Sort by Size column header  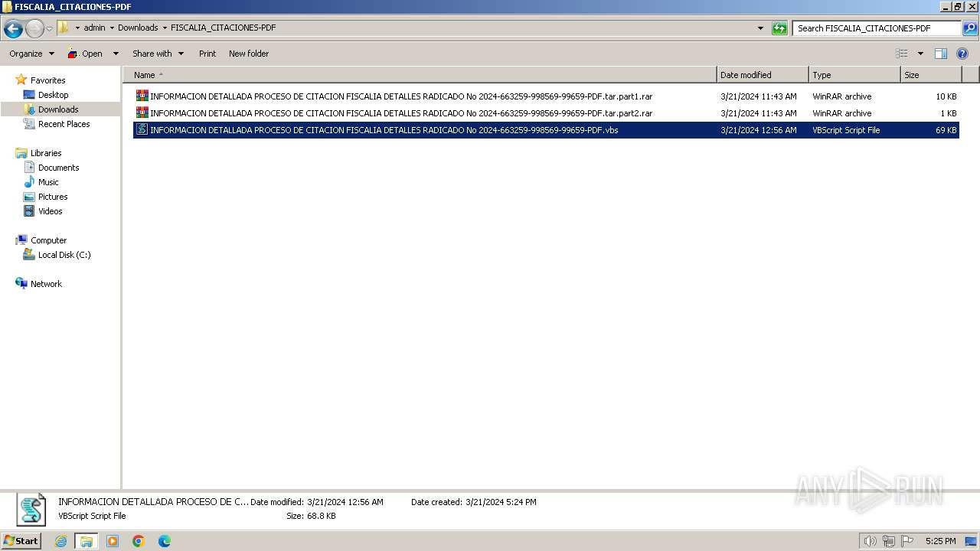point(931,75)
